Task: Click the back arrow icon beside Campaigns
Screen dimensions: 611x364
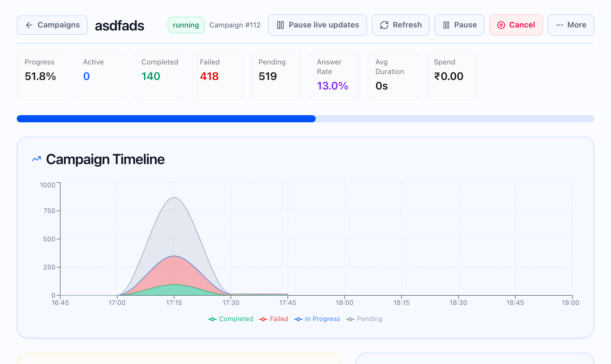Action: (x=29, y=25)
